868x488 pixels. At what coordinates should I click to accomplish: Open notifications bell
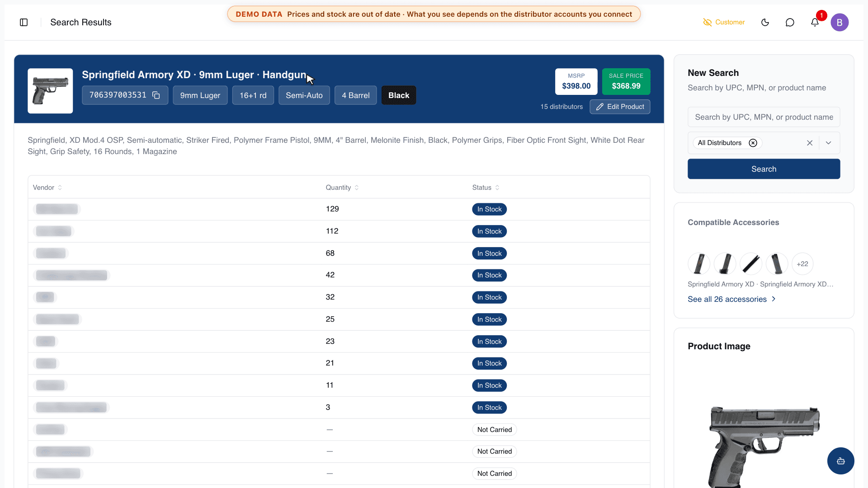pos(815,22)
